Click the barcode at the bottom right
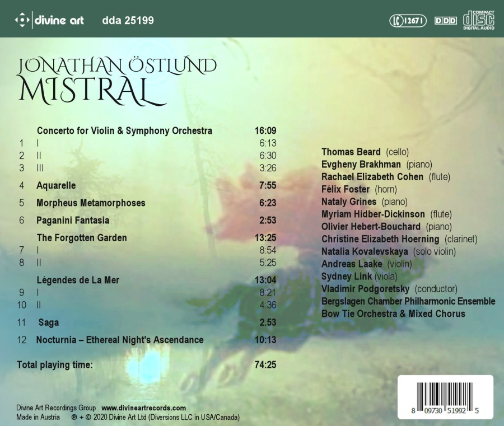 click(x=446, y=397)
